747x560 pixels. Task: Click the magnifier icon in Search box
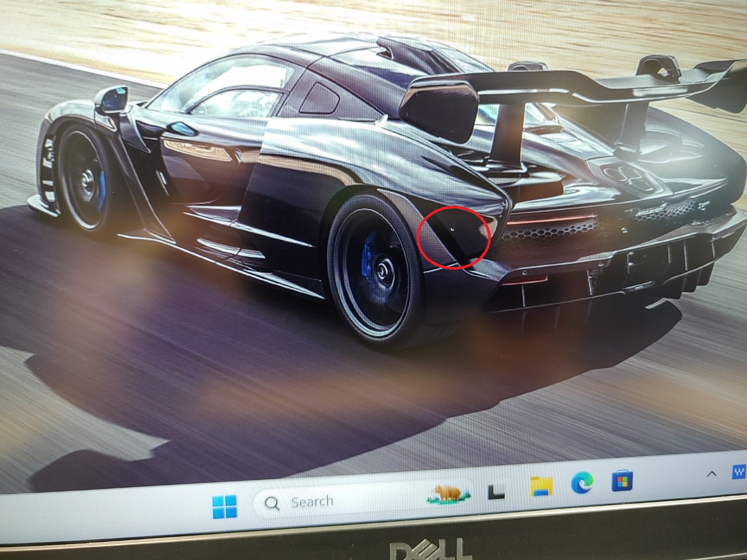pos(271,503)
